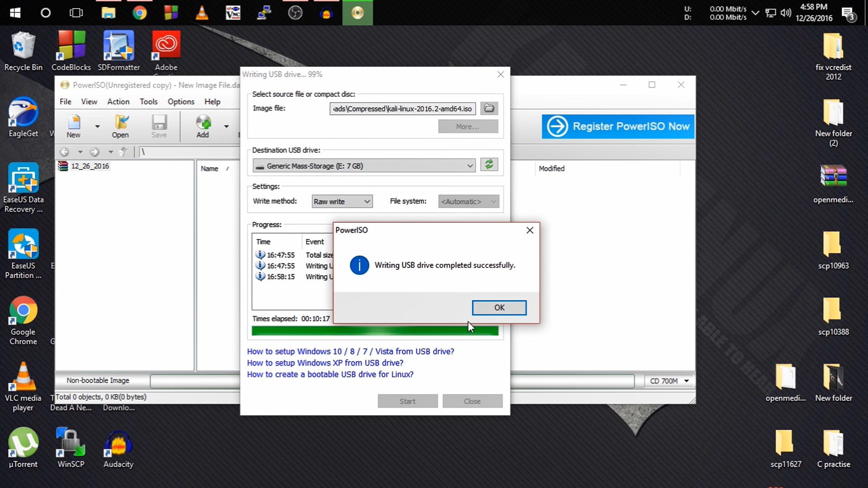The image size is (868, 488).
Task: Click the Save toolbar icon
Action: [159, 126]
